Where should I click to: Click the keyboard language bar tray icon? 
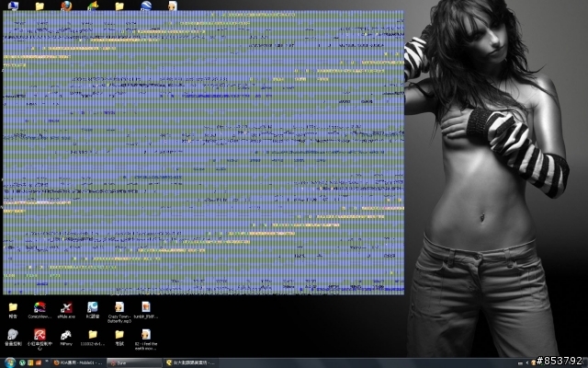click(x=520, y=363)
